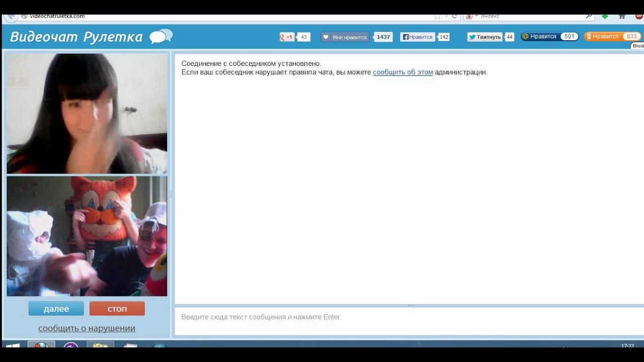The width and height of the screenshot is (644, 362).
Task: Share via the Twitter "Твитнуть" button
Action: 485,37
